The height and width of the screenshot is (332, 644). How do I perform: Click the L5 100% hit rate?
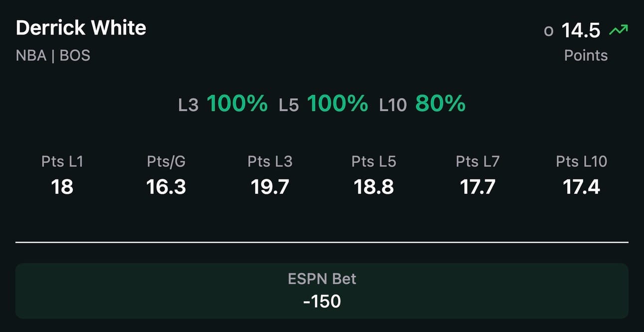point(323,104)
